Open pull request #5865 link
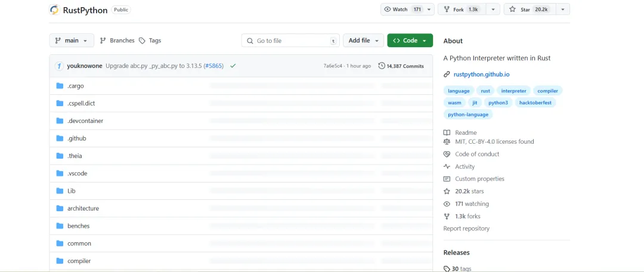The height and width of the screenshot is (272, 644). [x=213, y=66]
